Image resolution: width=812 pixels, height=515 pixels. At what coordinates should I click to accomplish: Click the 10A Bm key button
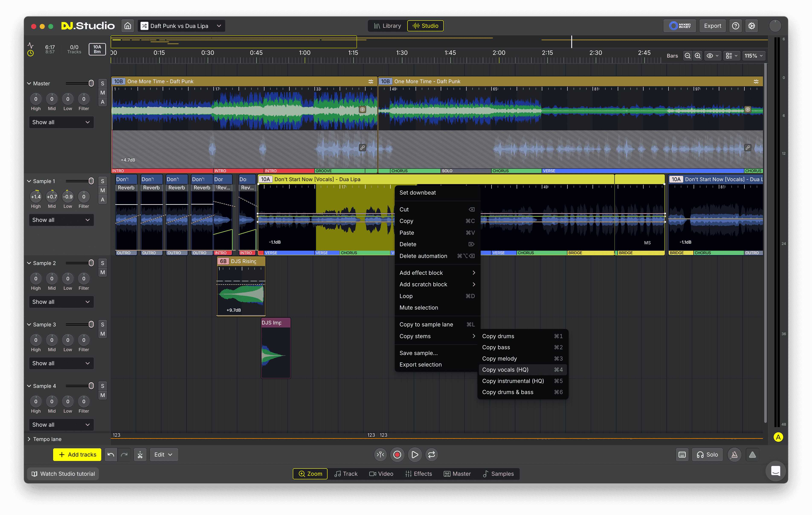point(97,49)
